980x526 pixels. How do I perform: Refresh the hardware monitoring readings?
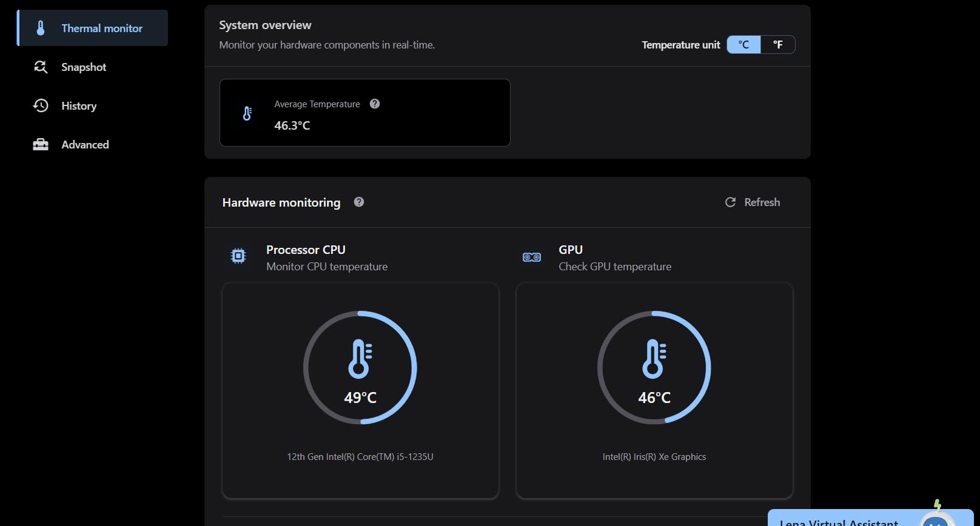point(753,202)
